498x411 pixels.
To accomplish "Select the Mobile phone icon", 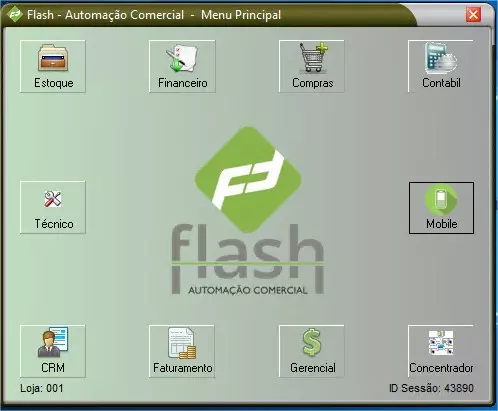I will point(441,200).
